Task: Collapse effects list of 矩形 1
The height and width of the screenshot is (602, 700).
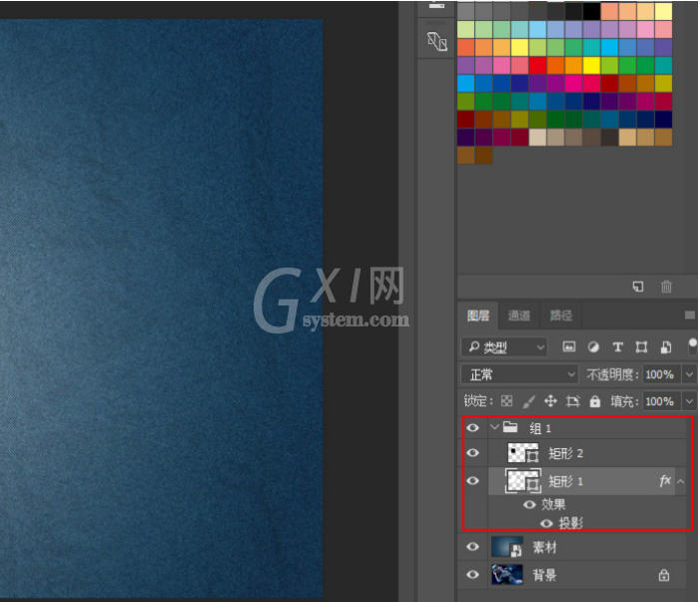Action: [680, 481]
